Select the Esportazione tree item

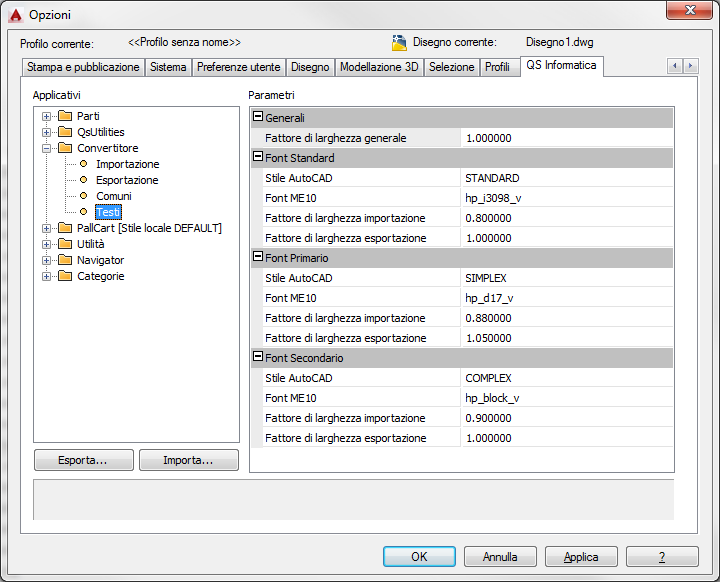coord(127,180)
